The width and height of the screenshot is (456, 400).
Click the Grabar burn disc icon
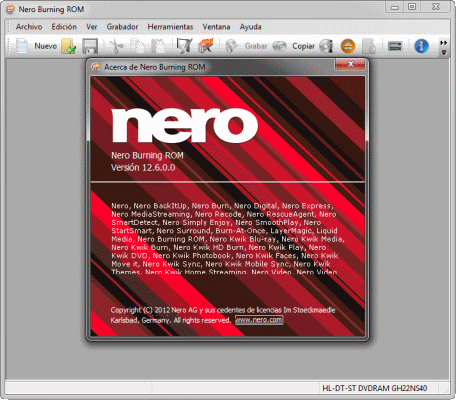tap(231, 46)
